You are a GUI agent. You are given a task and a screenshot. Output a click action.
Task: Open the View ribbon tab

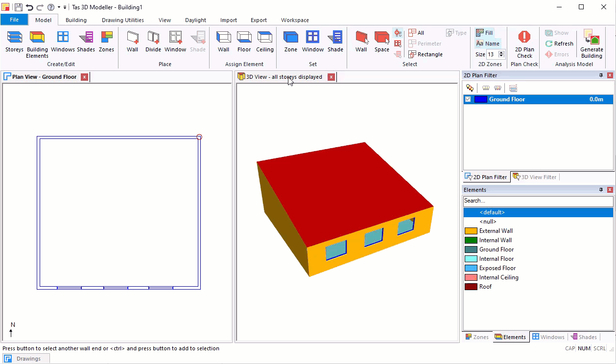[x=165, y=20]
